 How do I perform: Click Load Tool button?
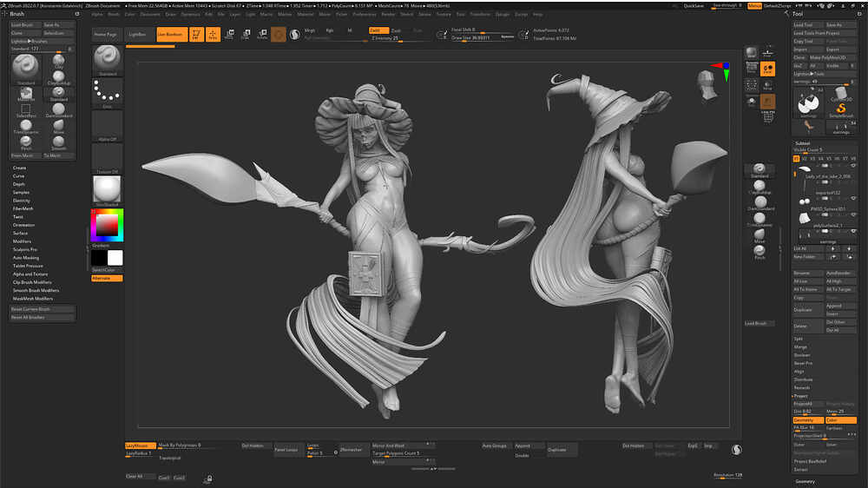807,25
